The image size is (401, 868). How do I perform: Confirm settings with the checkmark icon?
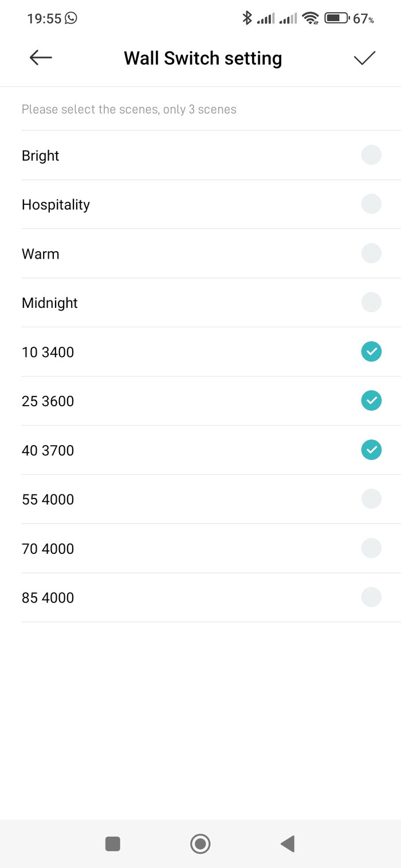(364, 58)
